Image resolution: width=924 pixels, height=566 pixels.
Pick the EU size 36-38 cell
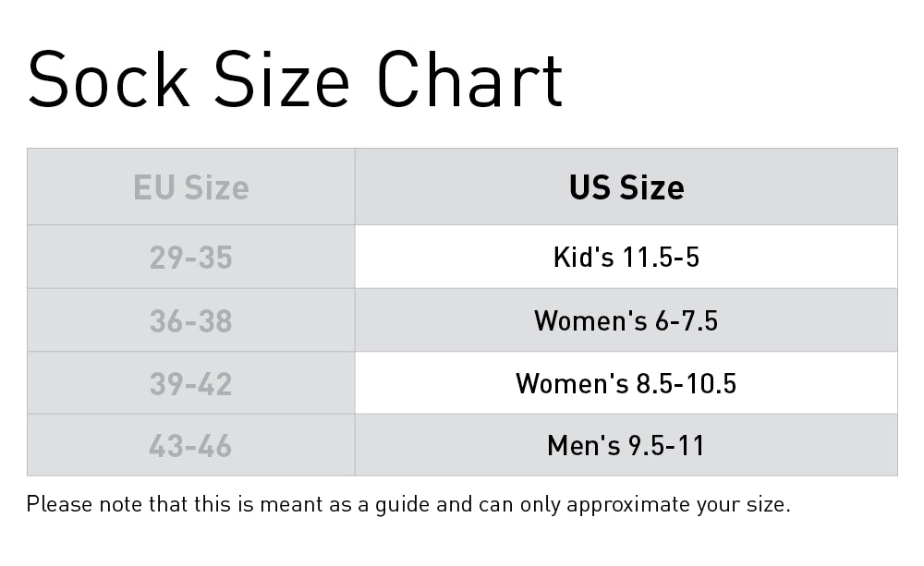coord(191,320)
